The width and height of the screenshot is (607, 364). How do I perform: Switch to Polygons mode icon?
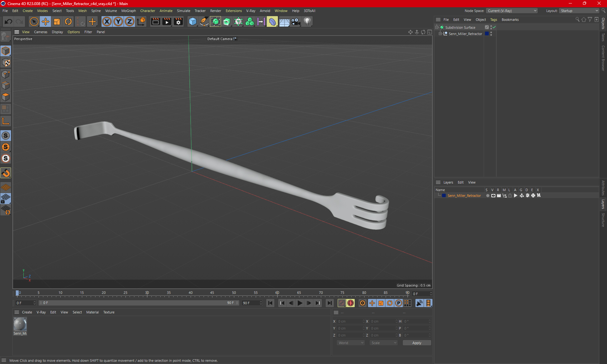coord(6,97)
